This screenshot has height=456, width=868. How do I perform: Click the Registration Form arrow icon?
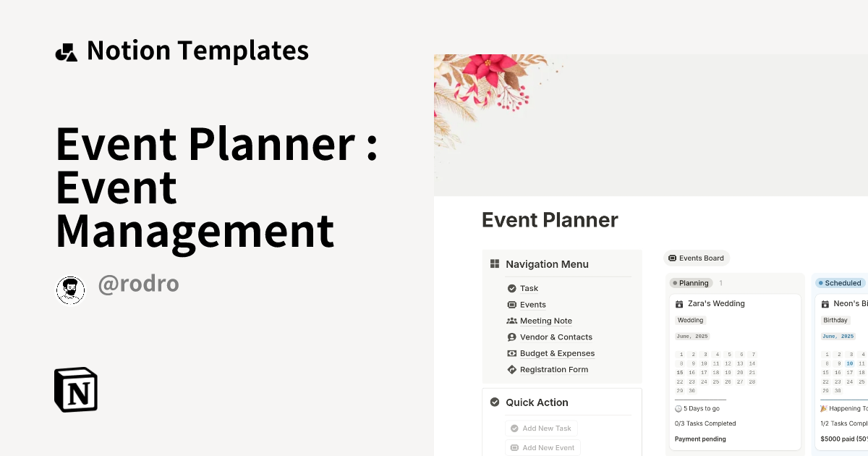(x=511, y=369)
